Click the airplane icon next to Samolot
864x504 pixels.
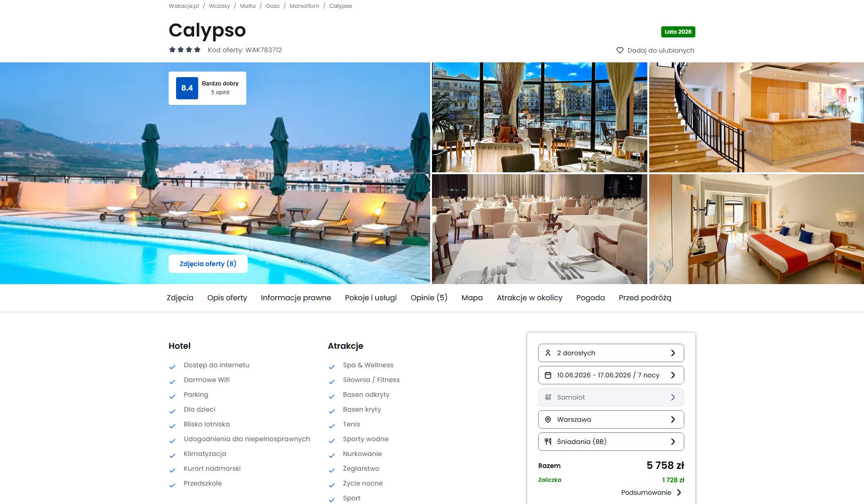(x=548, y=397)
